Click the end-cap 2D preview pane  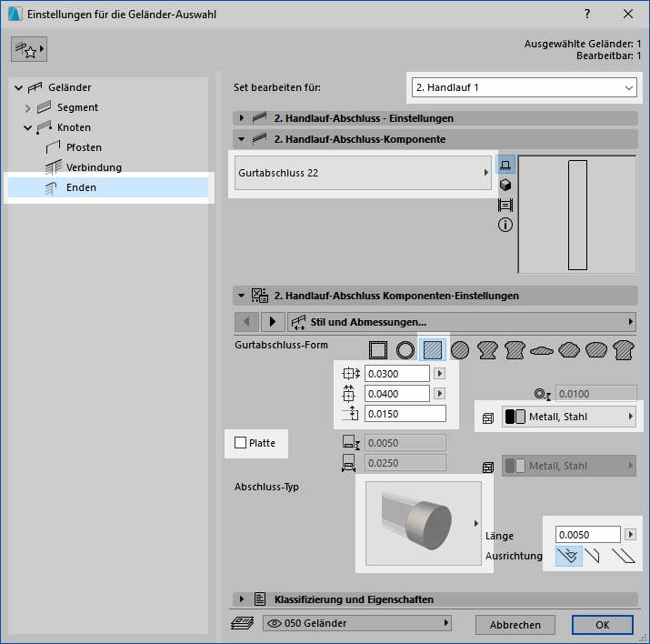pyautogui.click(x=577, y=215)
